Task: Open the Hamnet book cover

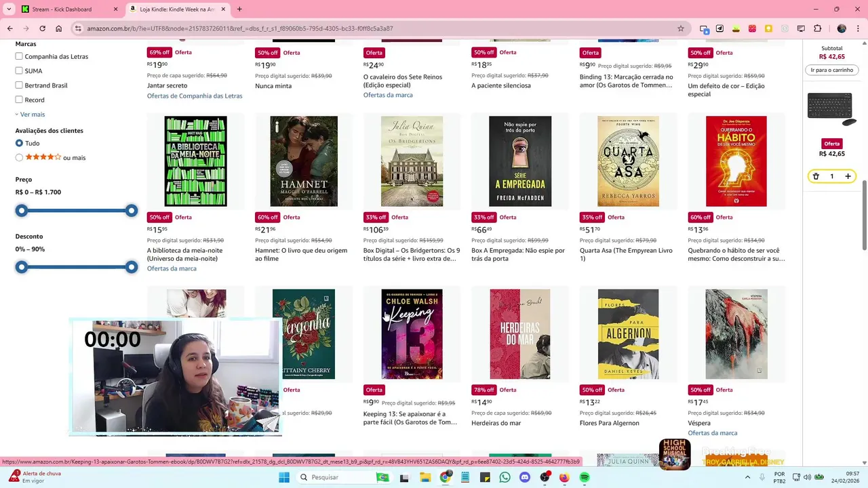Action: 304,161
